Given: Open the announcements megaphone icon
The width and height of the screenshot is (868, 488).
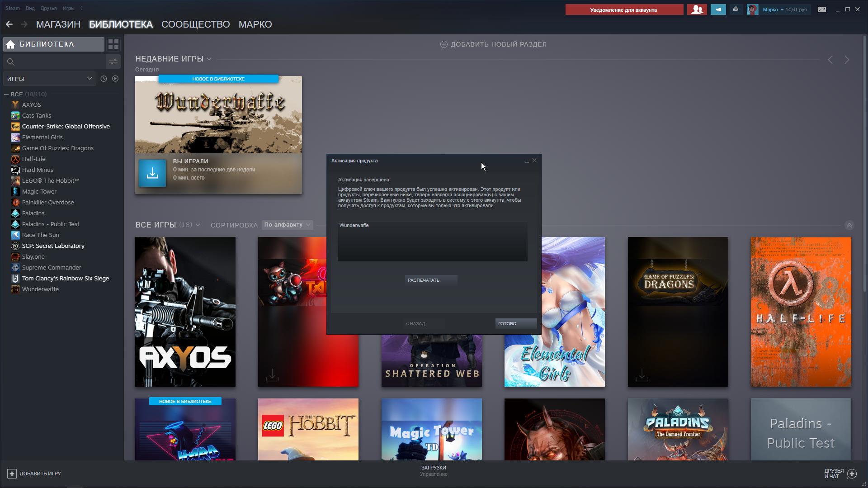Looking at the screenshot, I should pos(718,9).
